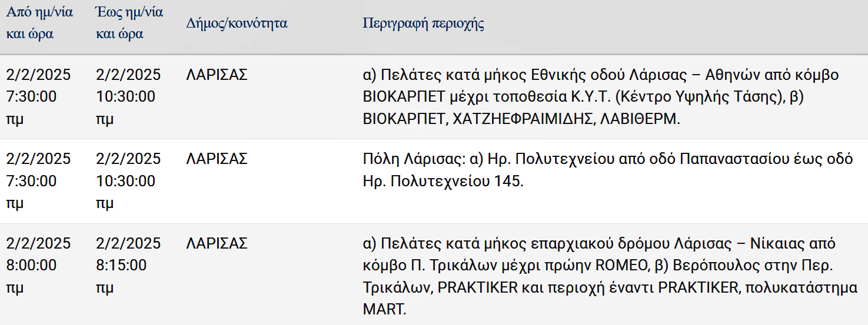Select ΛΑΡΙΣΑΣ in the second row
The height and width of the screenshot is (325, 868).
pos(217,159)
